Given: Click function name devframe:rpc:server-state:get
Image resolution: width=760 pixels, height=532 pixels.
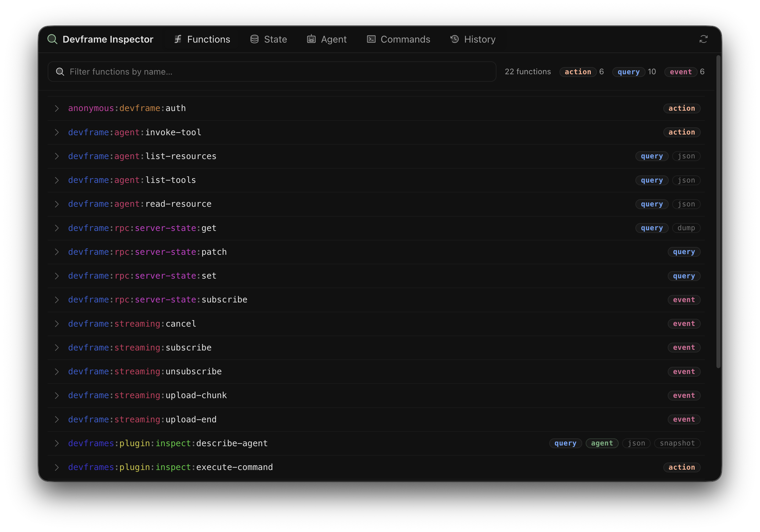Looking at the screenshot, I should coord(142,228).
